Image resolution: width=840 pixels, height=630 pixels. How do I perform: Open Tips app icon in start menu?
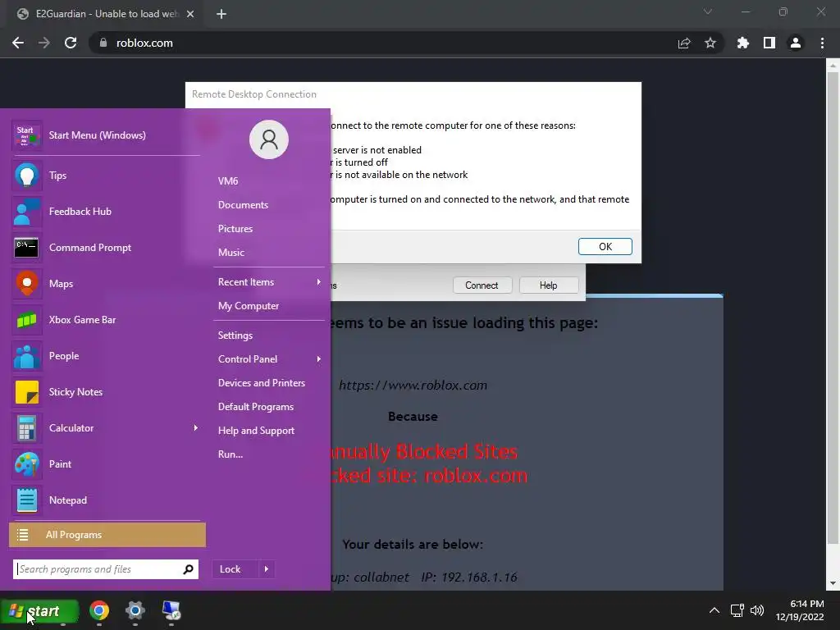click(27, 176)
